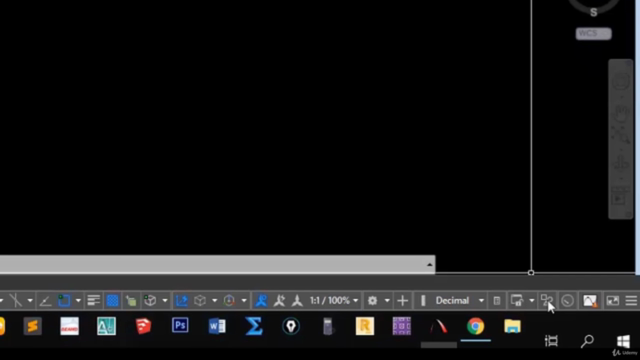
Task: Open Task View in the taskbar
Action: (x=551, y=341)
